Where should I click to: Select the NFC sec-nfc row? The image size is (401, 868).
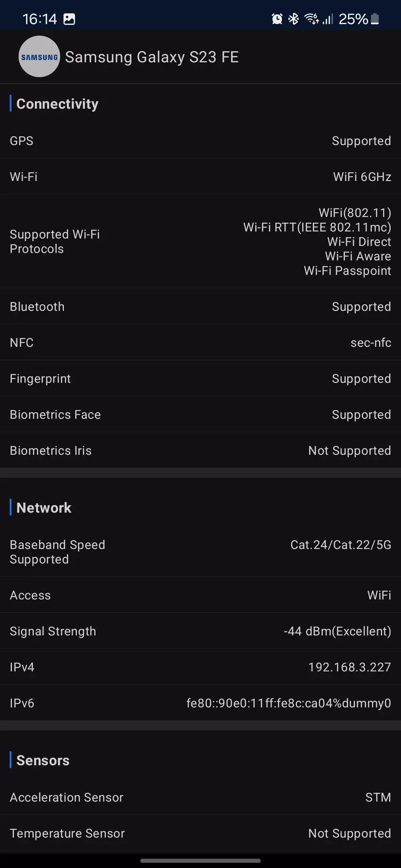pyautogui.click(x=200, y=343)
